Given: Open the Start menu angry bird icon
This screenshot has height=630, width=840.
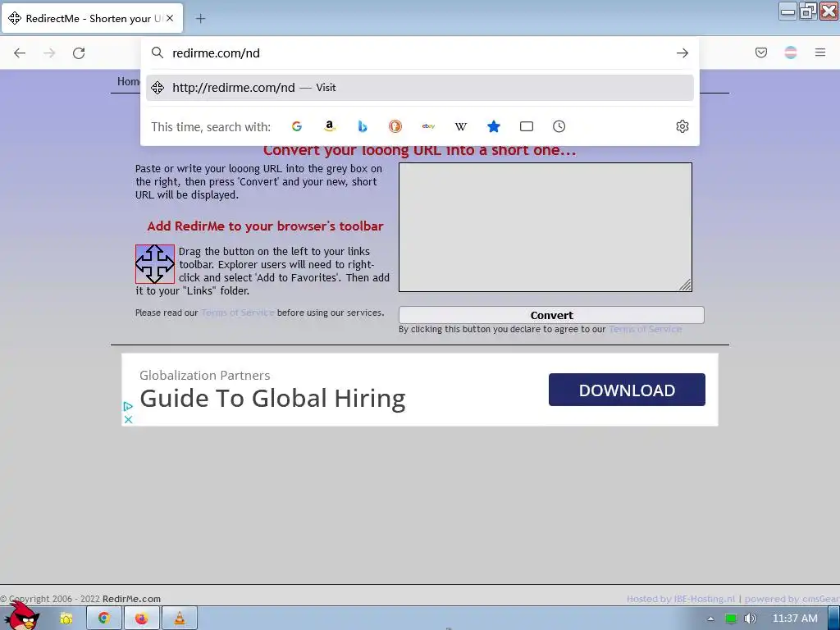Looking at the screenshot, I should pyautogui.click(x=21, y=617).
